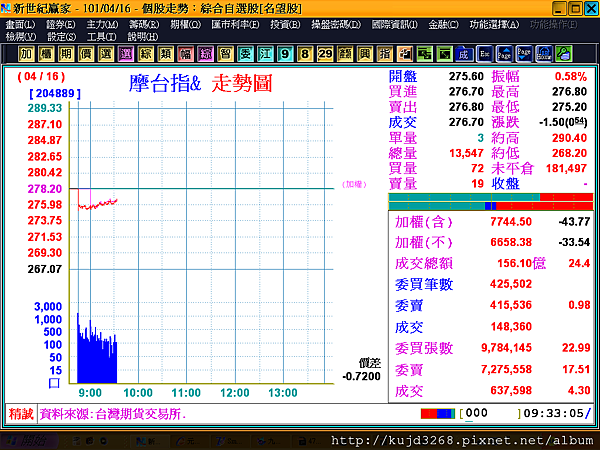Open the 期權(O) menu

tap(186, 25)
